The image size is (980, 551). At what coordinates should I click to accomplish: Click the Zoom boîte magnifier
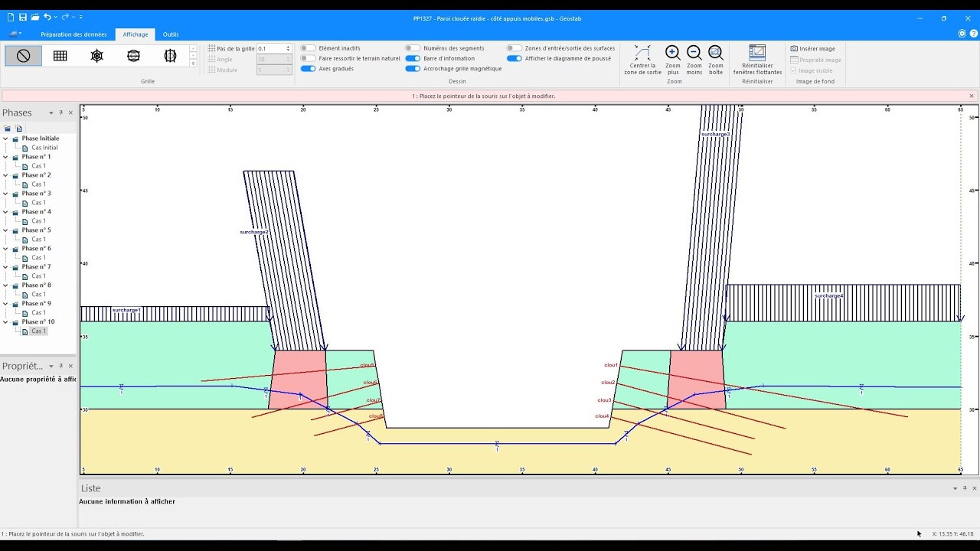pos(715,53)
